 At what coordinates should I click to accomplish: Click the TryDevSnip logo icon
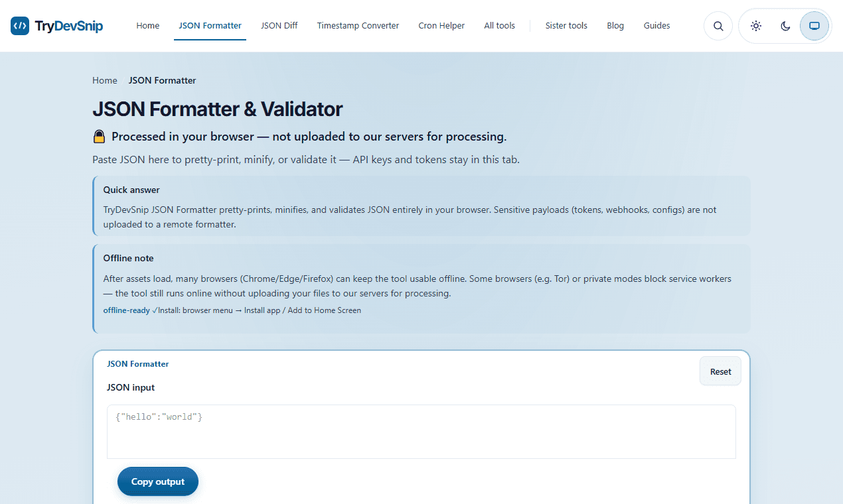click(20, 26)
